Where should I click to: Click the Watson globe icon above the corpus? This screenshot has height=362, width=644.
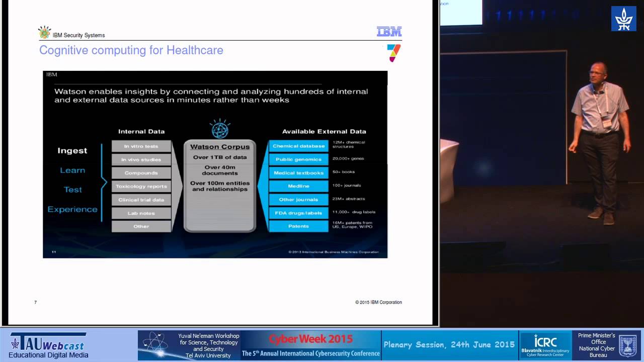[220, 129]
